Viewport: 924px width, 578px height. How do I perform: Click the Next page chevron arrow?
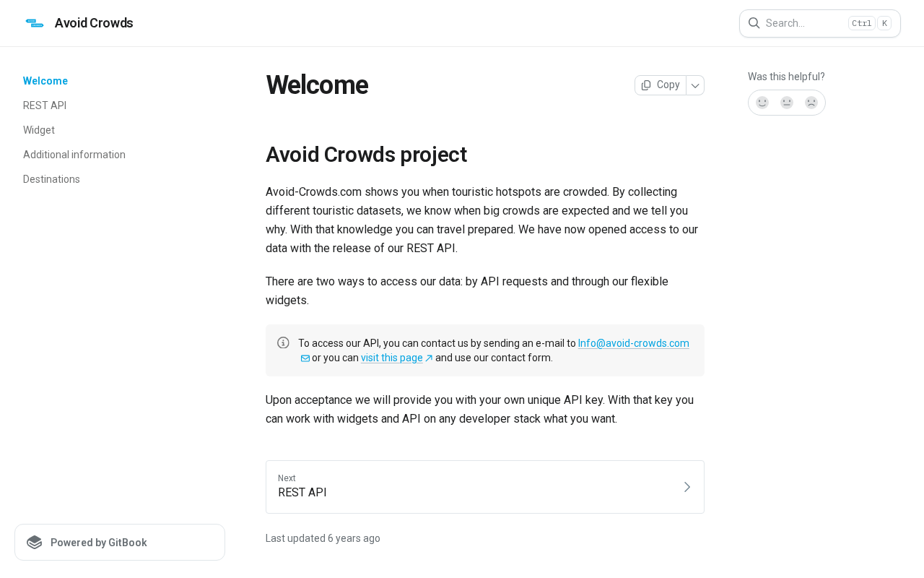tap(687, 487)
